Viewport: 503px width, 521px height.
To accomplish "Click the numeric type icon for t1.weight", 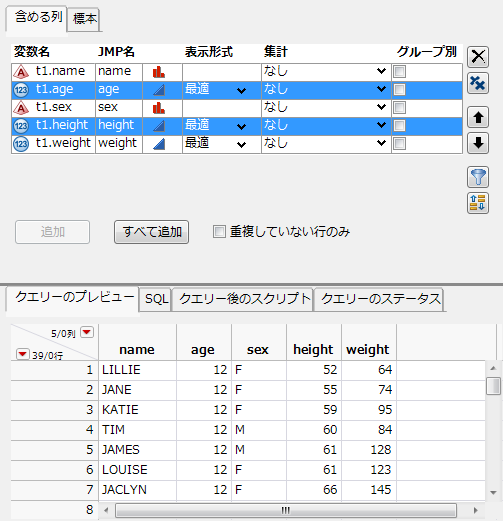I will (x=21, y=144).
